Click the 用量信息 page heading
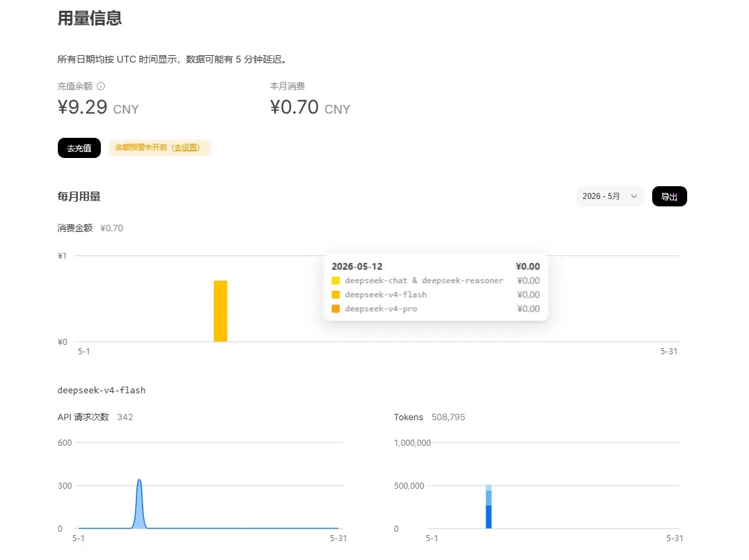This screenshot has width=749, height=560. (x=90, y=18)
